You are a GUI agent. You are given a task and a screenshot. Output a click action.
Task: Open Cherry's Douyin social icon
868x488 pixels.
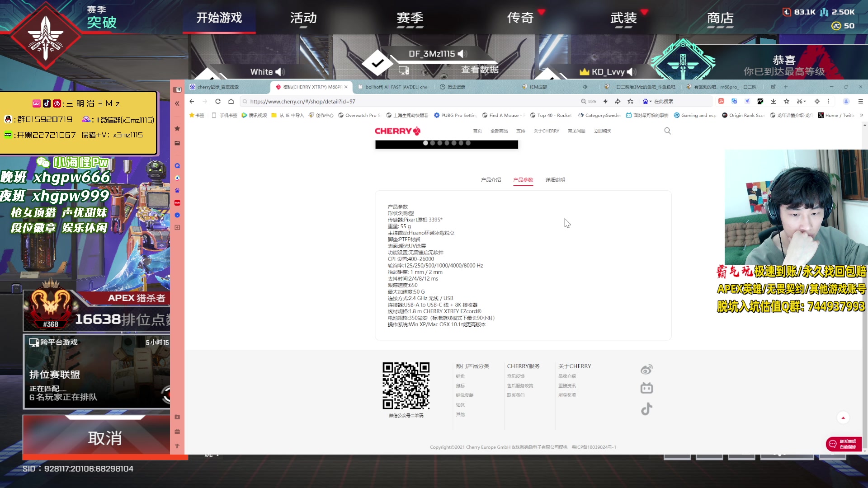(x=646, y=409)
